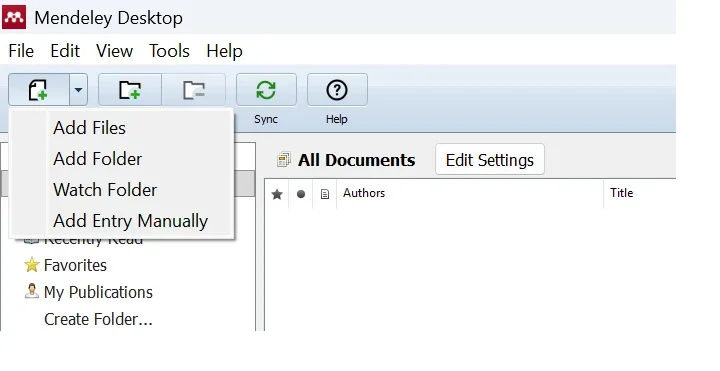Click the Remove Folder toolbar icon

pyautogui.click(x=194, y=90)
